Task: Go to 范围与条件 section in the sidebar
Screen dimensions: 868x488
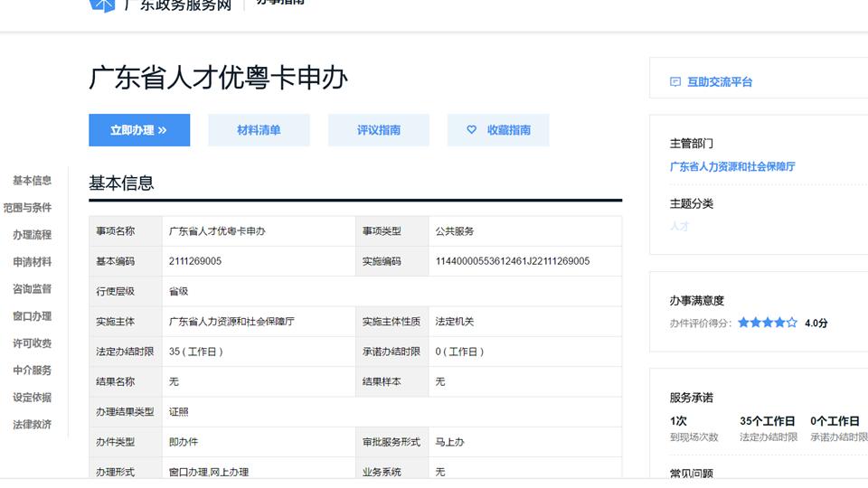Action: [x=27, y=208]
